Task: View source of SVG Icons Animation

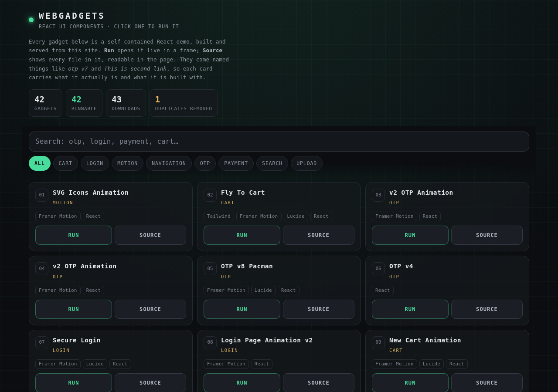Action: click(x=150, y=235)
